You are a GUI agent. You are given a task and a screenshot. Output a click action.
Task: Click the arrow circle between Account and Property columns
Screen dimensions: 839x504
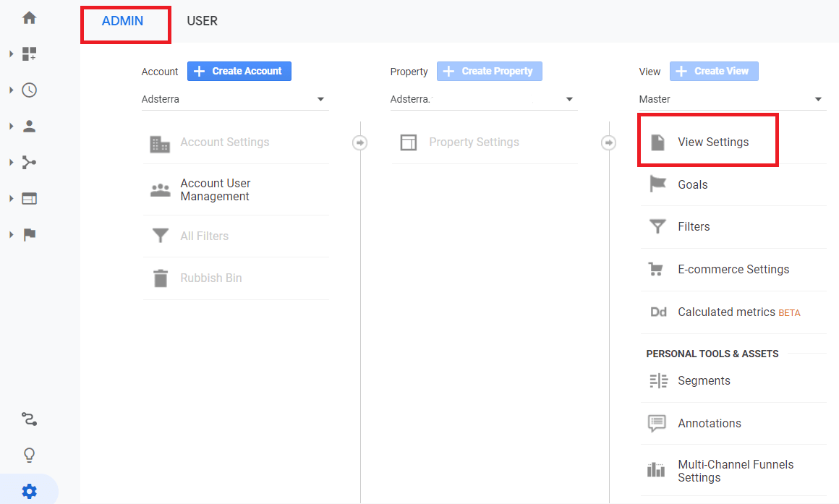(360, 142)
